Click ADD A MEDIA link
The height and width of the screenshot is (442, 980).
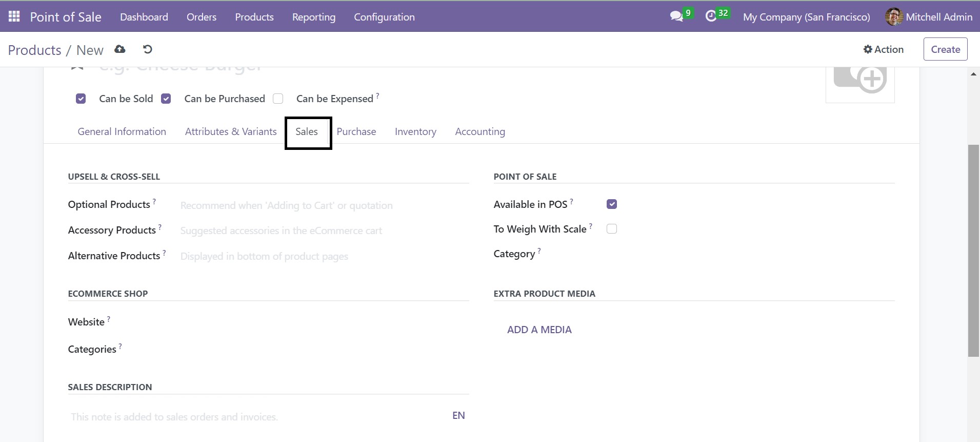[539, 330]
